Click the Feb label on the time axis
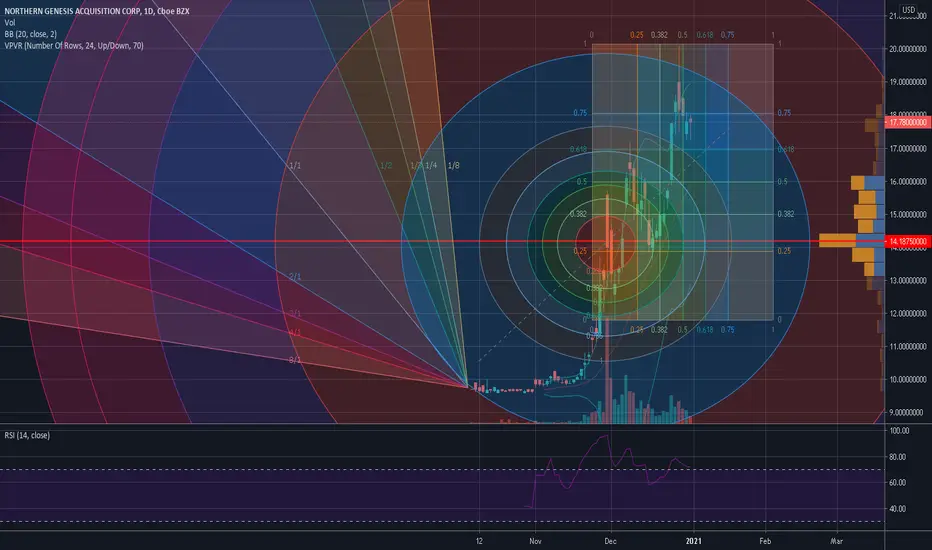This screenshot has width=932, height=550. pyautogui.click(x=765, y=541)
